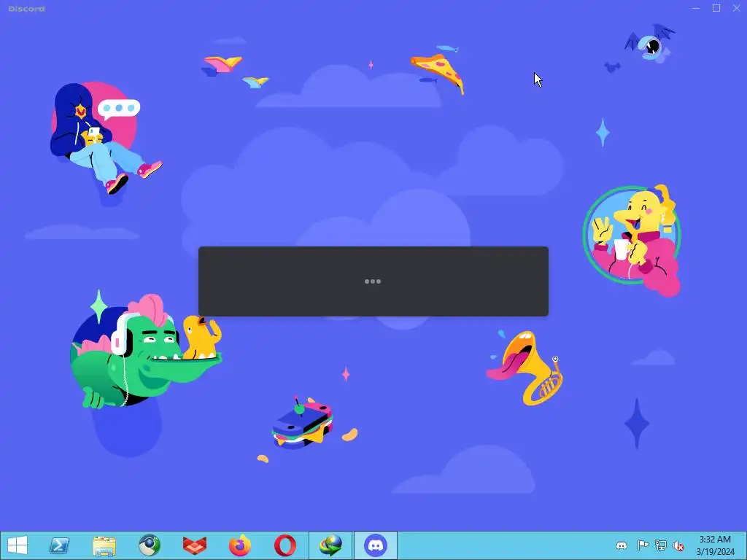
Task: Open Action Center flag tray icon
Action: [x=643, y=545]
